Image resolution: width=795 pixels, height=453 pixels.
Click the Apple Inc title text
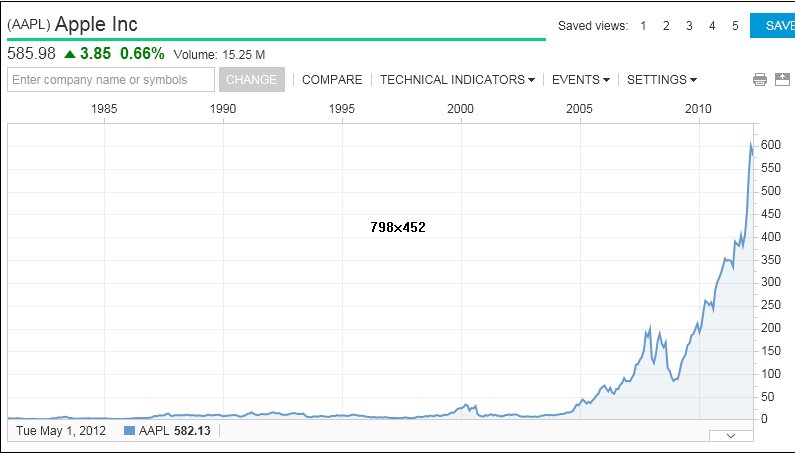[x=96, y=24]
